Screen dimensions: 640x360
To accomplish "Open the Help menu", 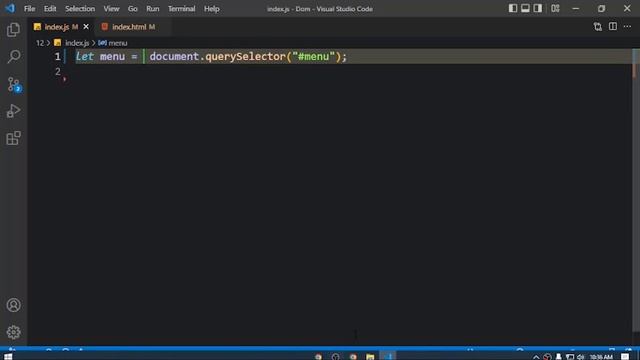I will 212,9.
